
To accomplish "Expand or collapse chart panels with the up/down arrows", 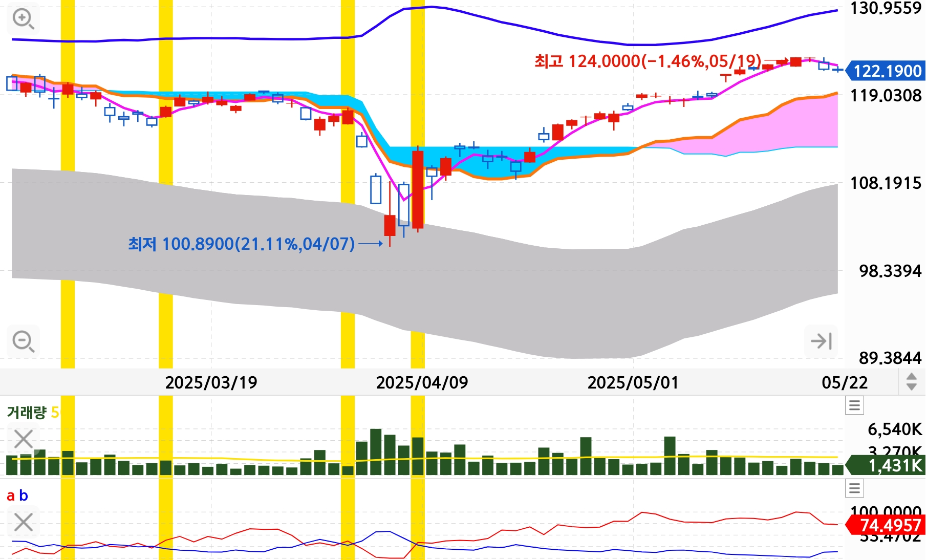I will pos(911,382).
